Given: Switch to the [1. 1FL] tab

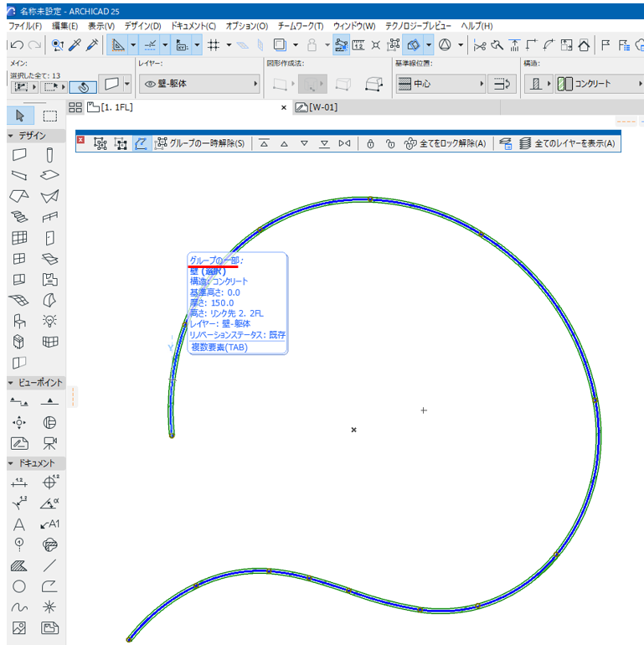Looking at the screenshot, I should pos(111,107).
